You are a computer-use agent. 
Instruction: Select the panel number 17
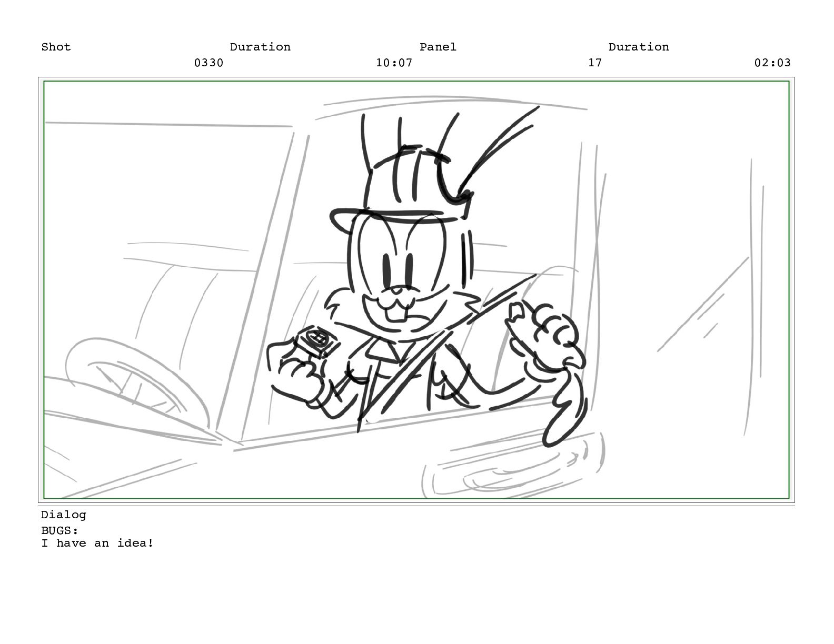coord(594,63)
